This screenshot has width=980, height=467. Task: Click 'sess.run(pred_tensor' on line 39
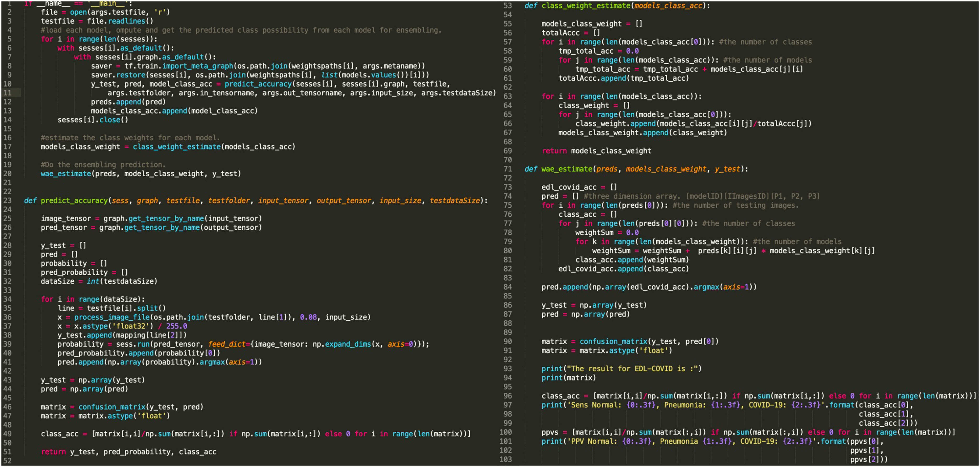158,344
